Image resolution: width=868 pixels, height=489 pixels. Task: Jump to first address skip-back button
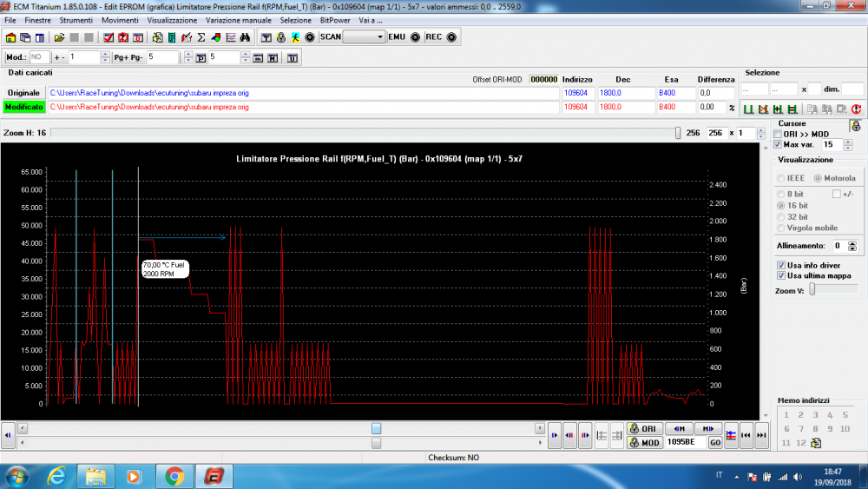click(746, 435)
